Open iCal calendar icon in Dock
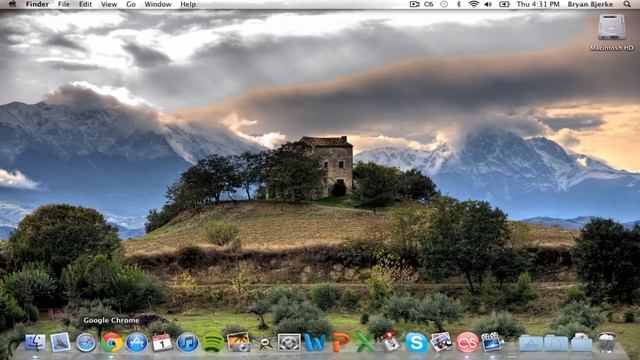 click(x=162, y=342)
